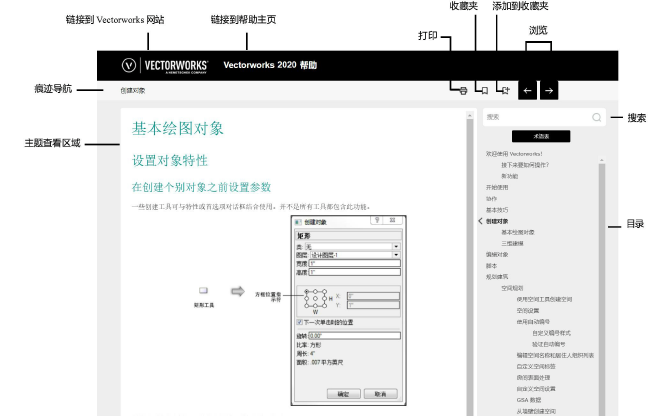Click the X coordinate field
The image size is (665, 417).
pyautogui.click(x=374, y=296)
